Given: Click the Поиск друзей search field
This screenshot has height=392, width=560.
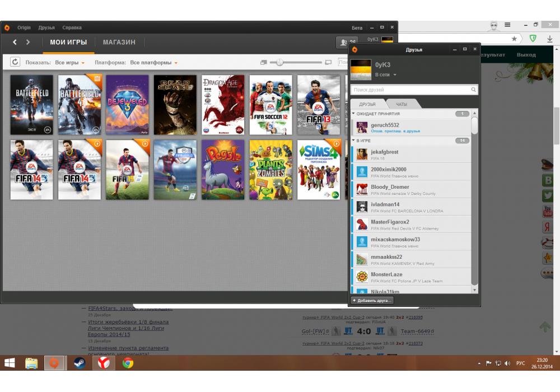Looking at the screenshot, I should click(x=410, y=90).
